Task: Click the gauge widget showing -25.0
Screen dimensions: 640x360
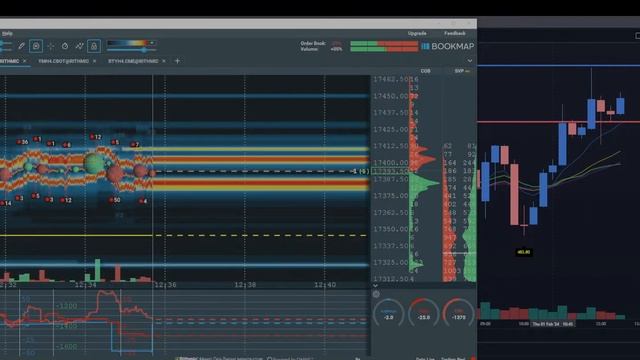Action: (424, 313)
